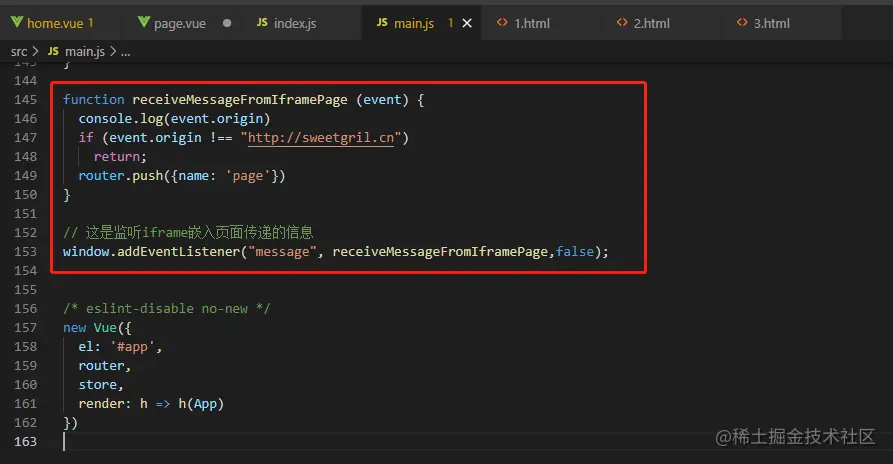Click router, on line 159
The height and width of the screenshot is (464, 893).
[105, 366]
